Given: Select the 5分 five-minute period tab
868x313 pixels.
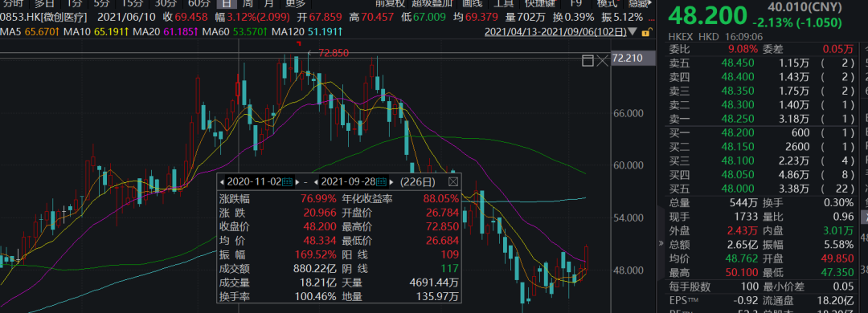Looking at the screenshot, I should (102, 3).
